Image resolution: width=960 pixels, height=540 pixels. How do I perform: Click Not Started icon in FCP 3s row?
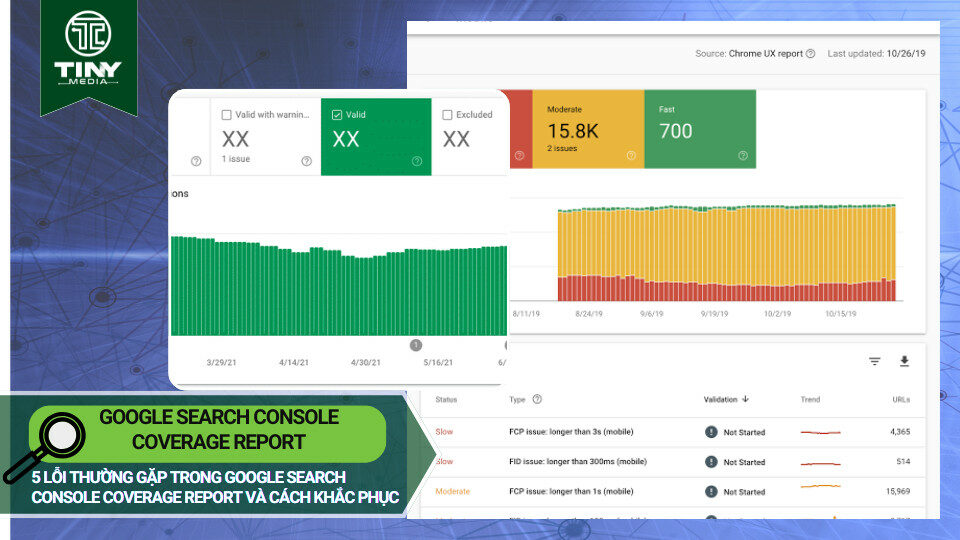711,432
